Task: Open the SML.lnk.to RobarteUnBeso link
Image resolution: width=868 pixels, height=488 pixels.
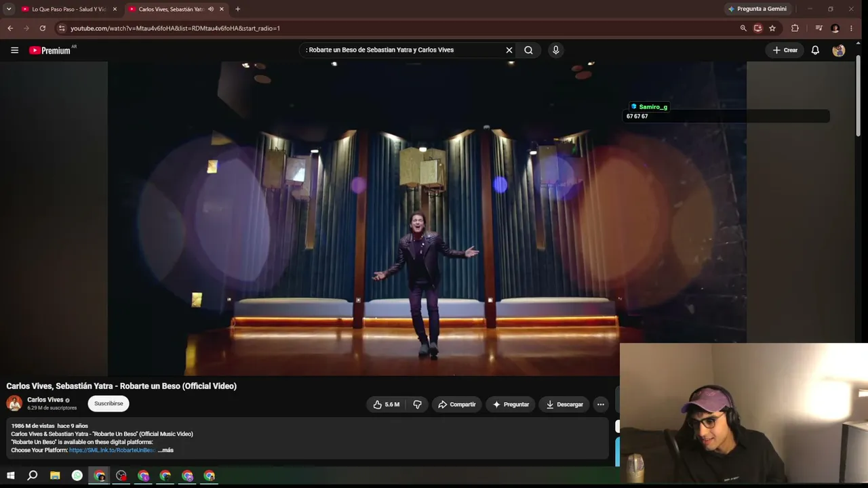Action: click(x=112, y=450)
